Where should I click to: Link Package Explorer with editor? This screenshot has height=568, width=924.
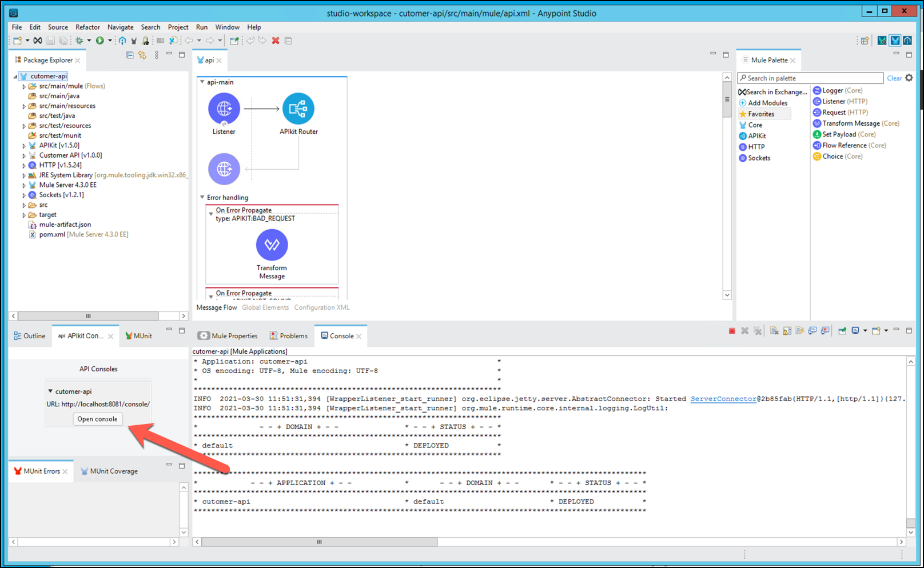(x=142, y=55)
